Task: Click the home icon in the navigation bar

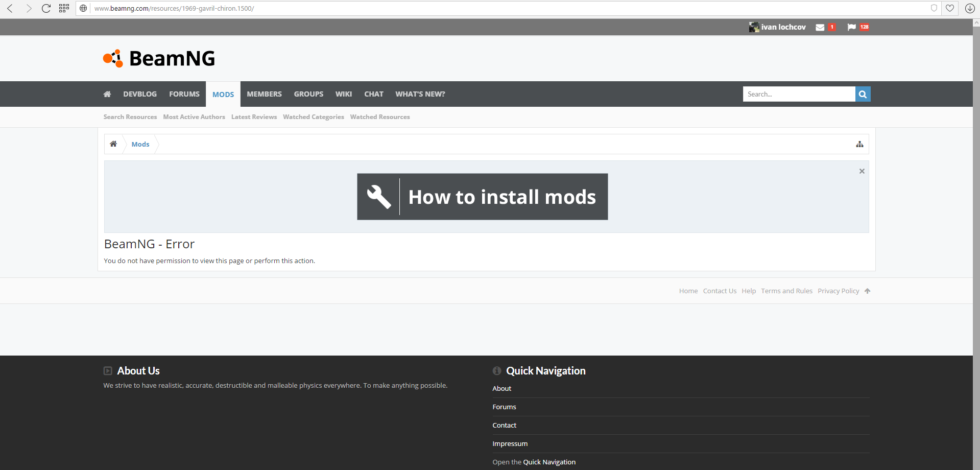Action: pyautogui.click(x=107, y=94)
